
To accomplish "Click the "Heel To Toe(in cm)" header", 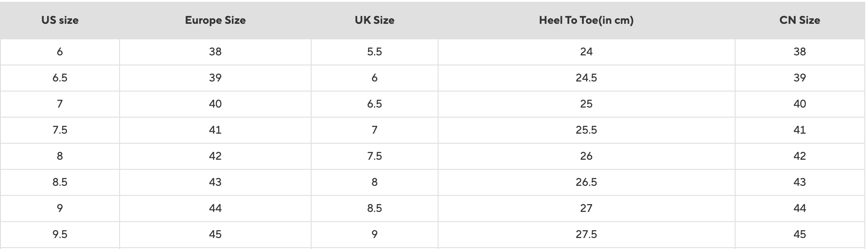I will [x=586, y=20].
